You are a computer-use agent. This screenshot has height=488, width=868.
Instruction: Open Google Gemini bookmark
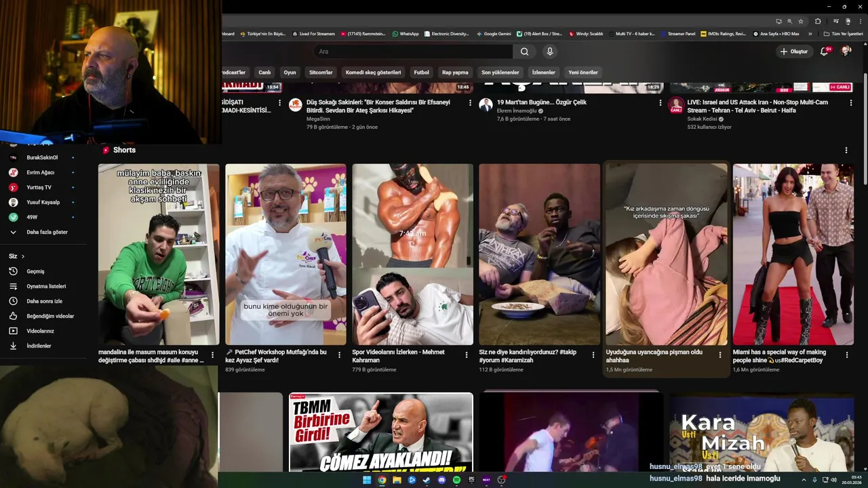pos(494,34)
